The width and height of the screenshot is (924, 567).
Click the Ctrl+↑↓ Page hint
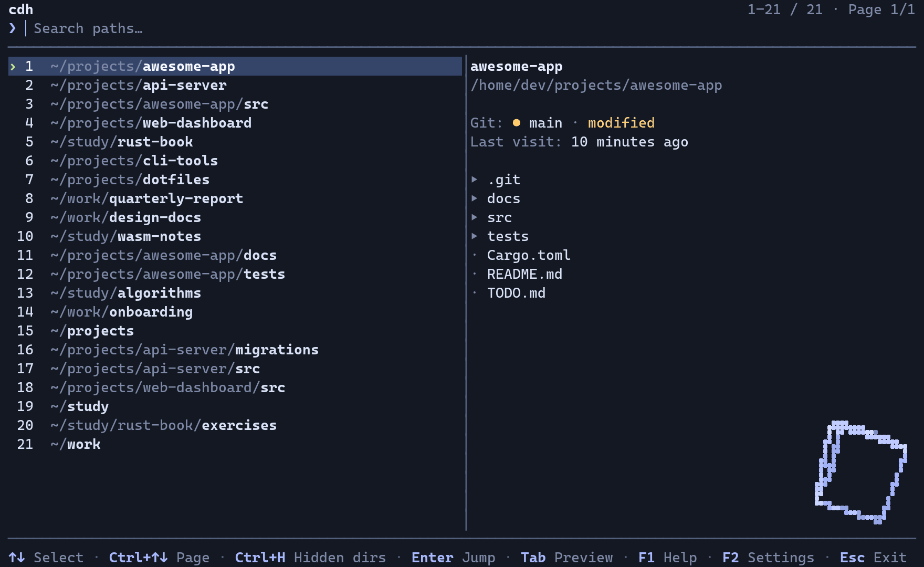(160, 558)
